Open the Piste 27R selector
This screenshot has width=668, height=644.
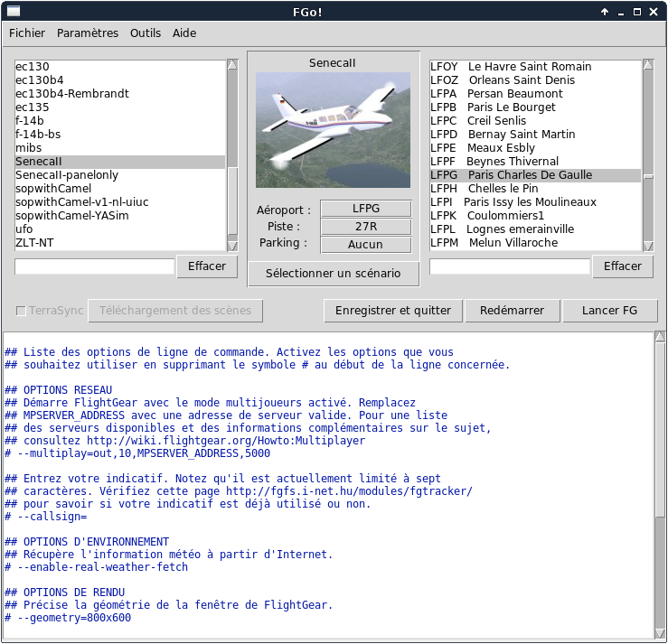[366, 227]
